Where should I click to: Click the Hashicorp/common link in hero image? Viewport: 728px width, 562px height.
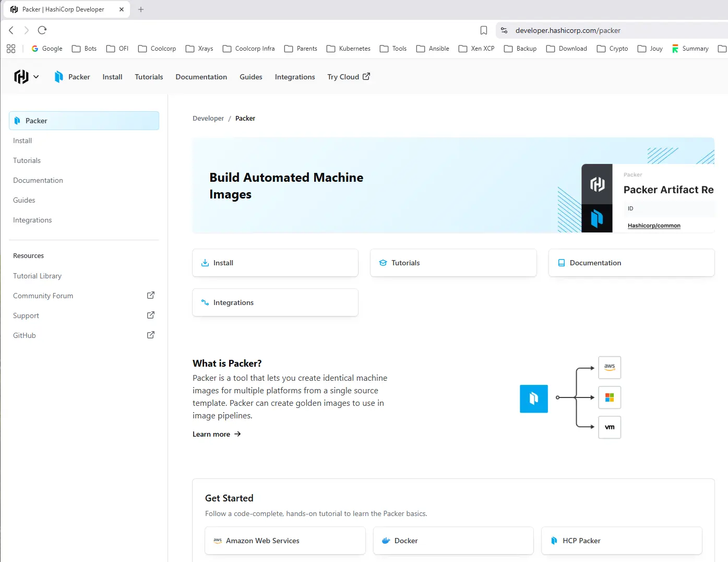point(654,226)
